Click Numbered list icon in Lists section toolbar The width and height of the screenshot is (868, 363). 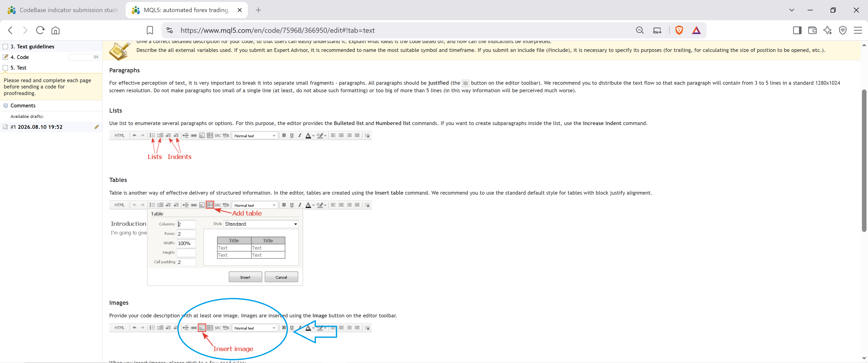click(160, 135)
